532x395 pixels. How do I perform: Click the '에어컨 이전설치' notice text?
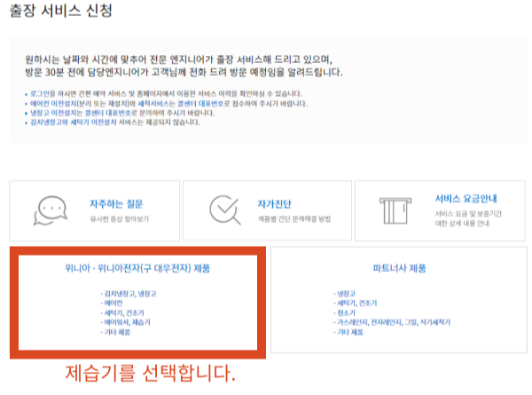(53, 104)
